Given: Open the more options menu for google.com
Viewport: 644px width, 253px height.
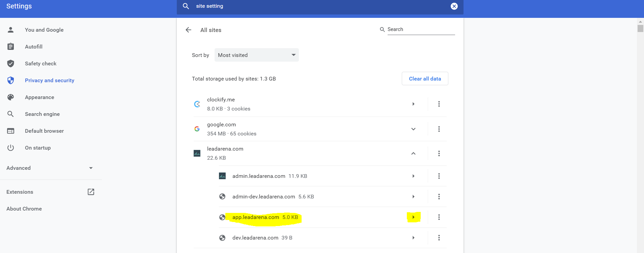Looking at the screenshot, I should point(439,129).
